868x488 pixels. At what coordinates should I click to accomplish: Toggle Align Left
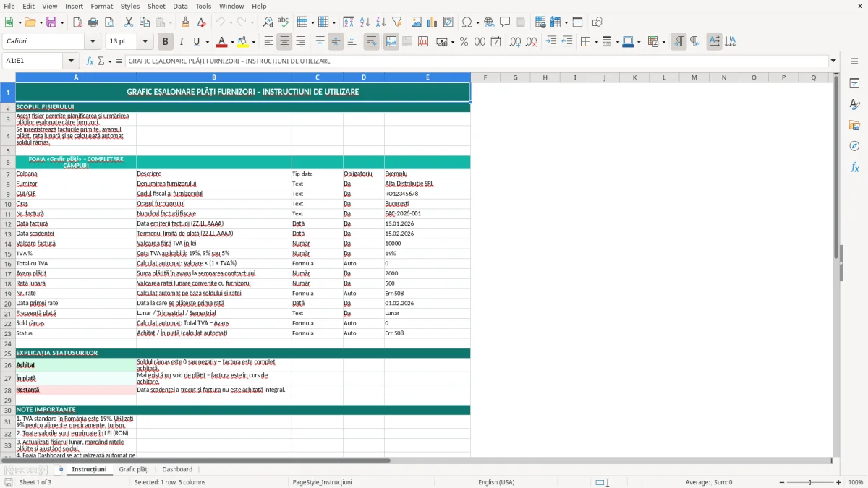point(269,42)
